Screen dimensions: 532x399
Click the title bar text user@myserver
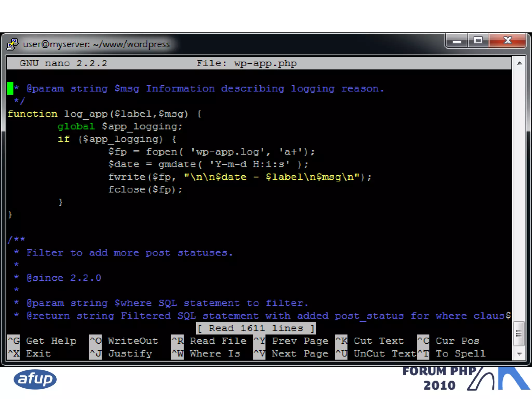pyautogui.click(x=96, y=44)
